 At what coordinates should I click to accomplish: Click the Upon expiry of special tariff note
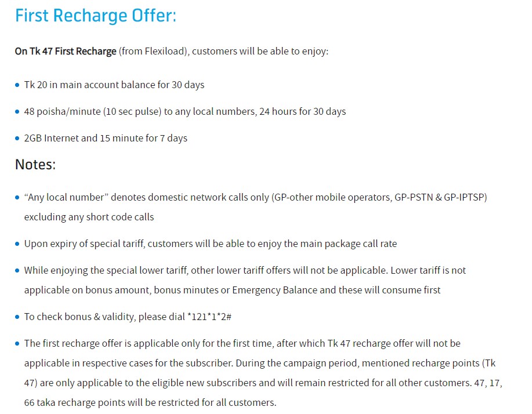[x=211, y=244]
